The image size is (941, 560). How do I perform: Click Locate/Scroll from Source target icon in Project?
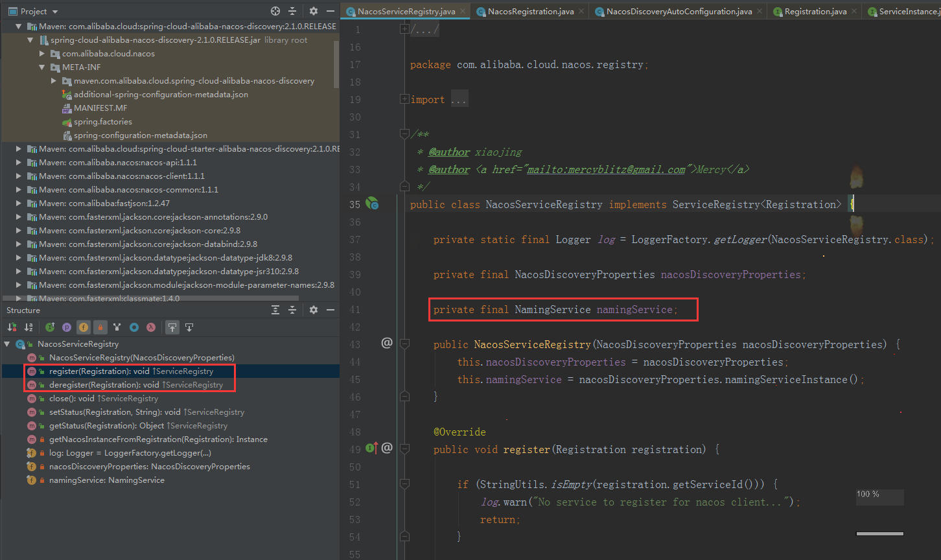coord(275,11)
